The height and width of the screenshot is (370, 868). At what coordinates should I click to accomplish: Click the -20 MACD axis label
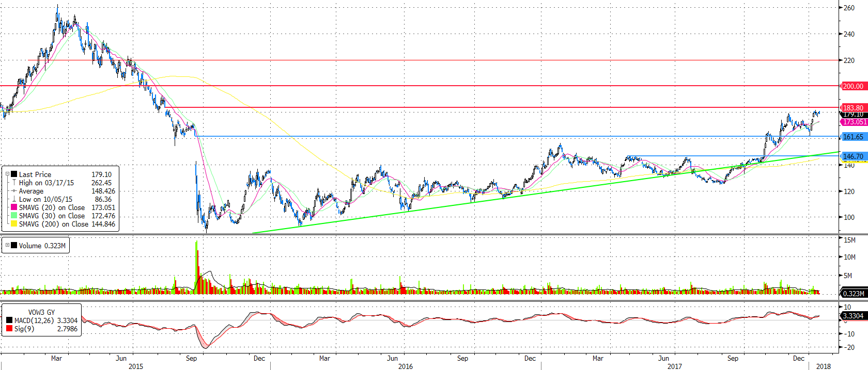click(x=849, y=347)
